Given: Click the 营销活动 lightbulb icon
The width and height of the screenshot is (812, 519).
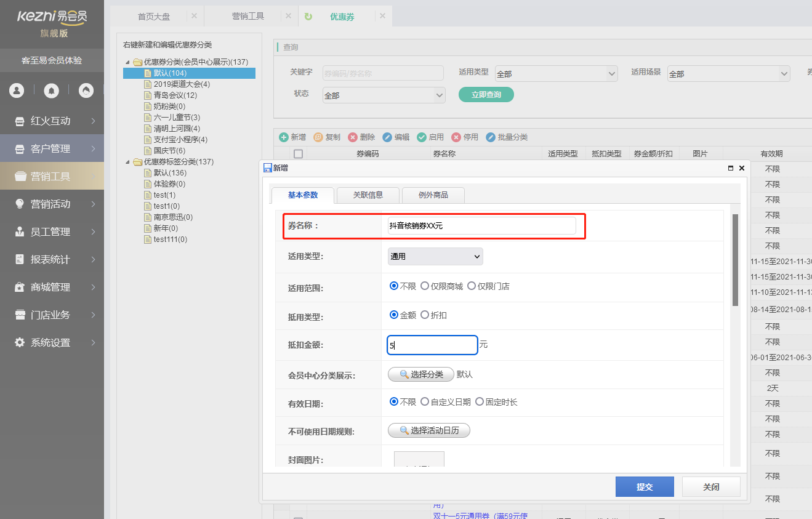Looking at the screenshot, I should [20, 204].
